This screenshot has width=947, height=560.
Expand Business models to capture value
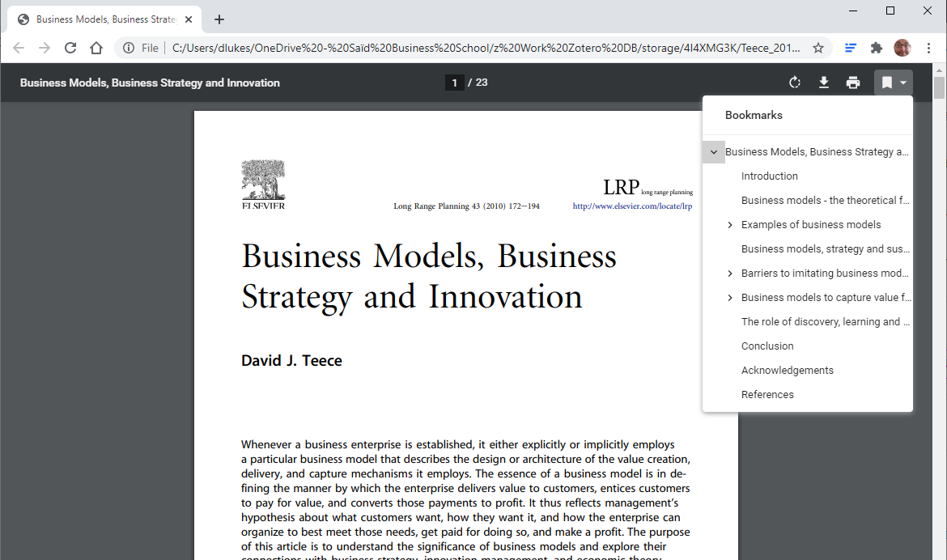click(729, 297)
